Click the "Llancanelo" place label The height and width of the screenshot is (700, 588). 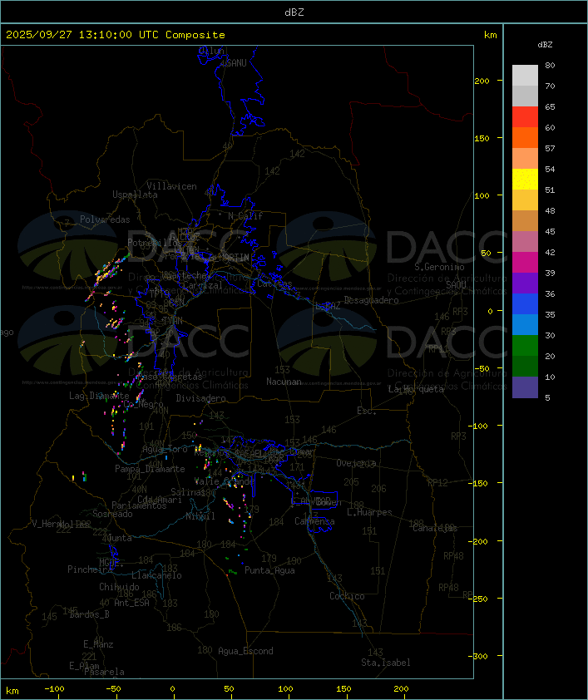coord(156,575)
